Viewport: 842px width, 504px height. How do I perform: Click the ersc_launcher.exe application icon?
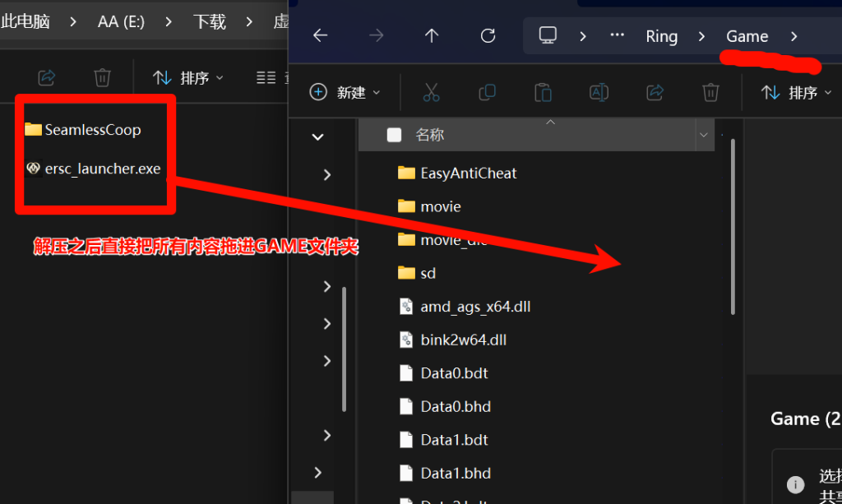(x=33, y=169)
